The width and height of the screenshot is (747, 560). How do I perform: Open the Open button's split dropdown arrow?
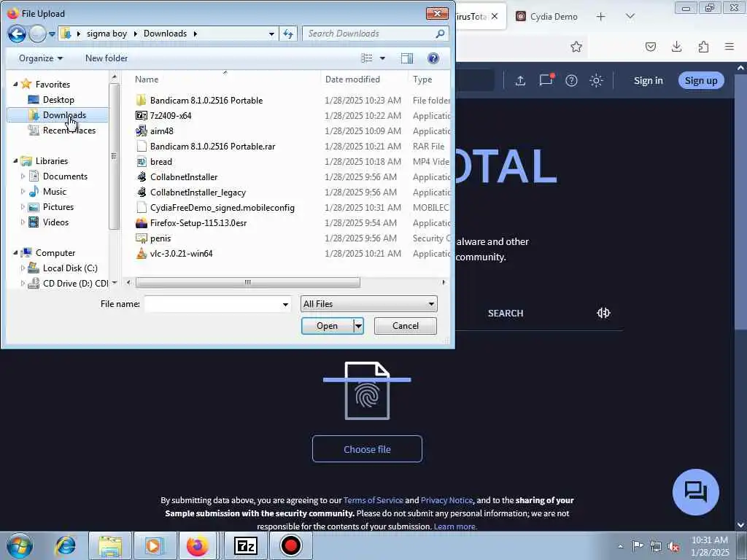359,326
